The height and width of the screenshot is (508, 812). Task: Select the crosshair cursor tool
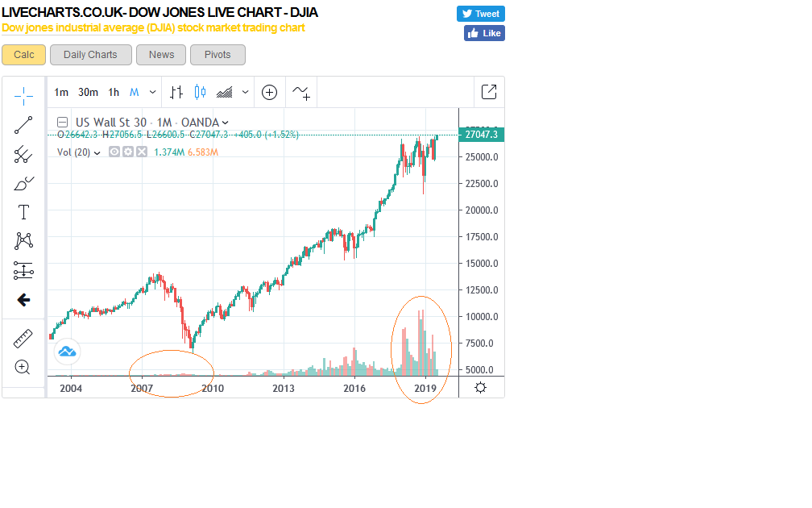(x=23, y=96)
